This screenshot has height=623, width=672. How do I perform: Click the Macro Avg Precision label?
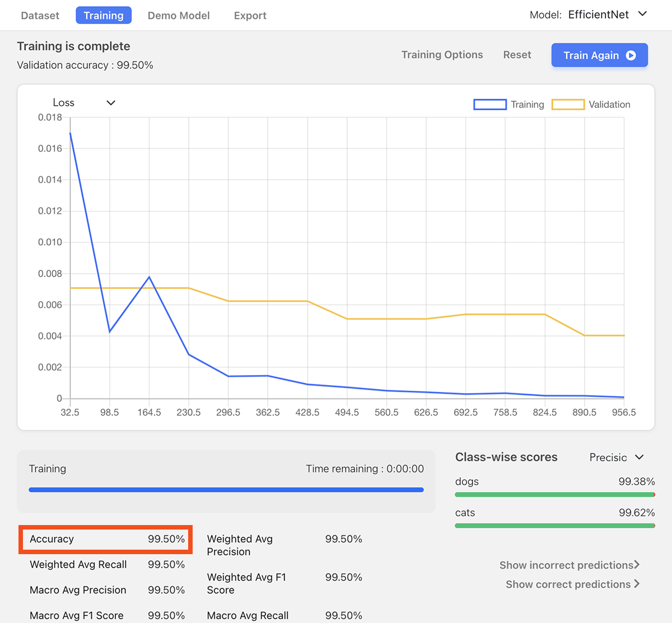78,590
